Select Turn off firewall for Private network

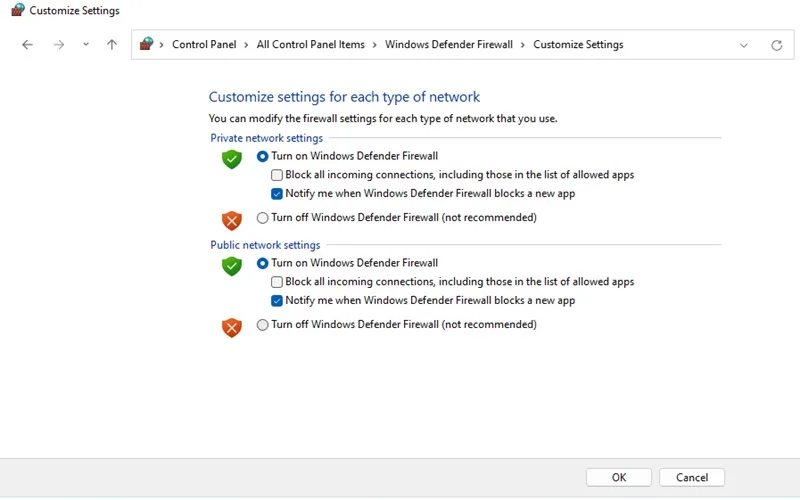coord(262,218)
